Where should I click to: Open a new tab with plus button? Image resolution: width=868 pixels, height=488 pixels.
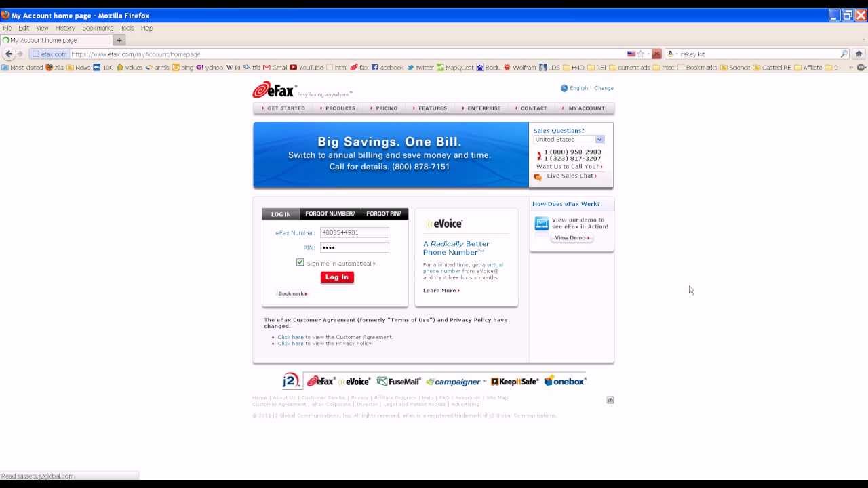119,40
